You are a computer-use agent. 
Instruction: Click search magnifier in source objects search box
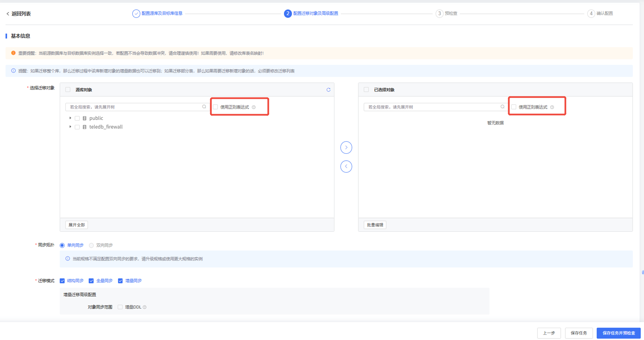pos(204,107)
